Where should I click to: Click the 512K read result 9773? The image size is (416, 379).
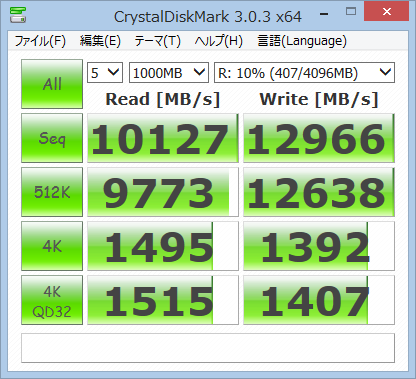click(x=163, y=192)
